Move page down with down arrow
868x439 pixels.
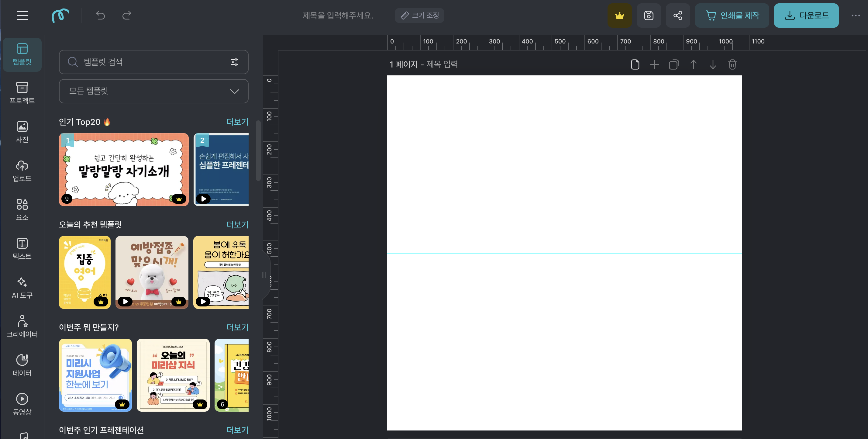click(x=713, y=64)
